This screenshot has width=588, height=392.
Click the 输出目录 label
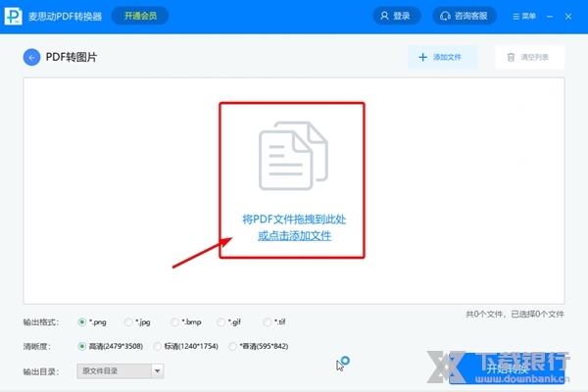(40, 371)
